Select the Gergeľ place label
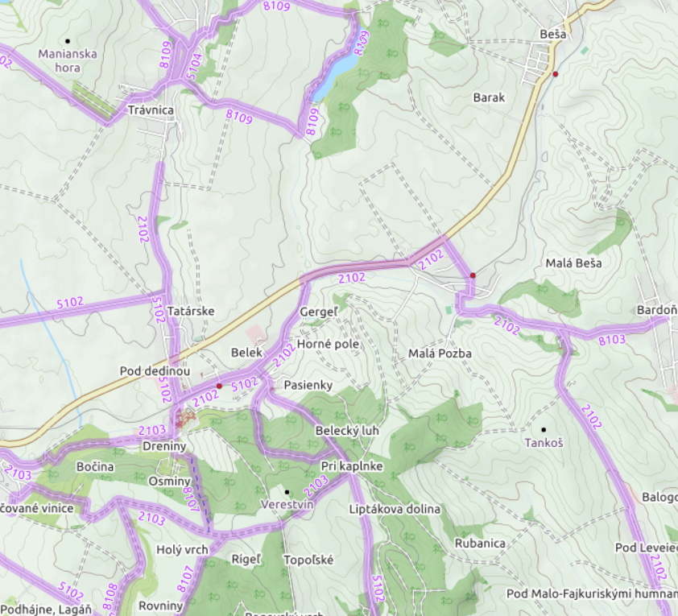The image size is (678, 616). pyautogui.click(x=319, y=312)
